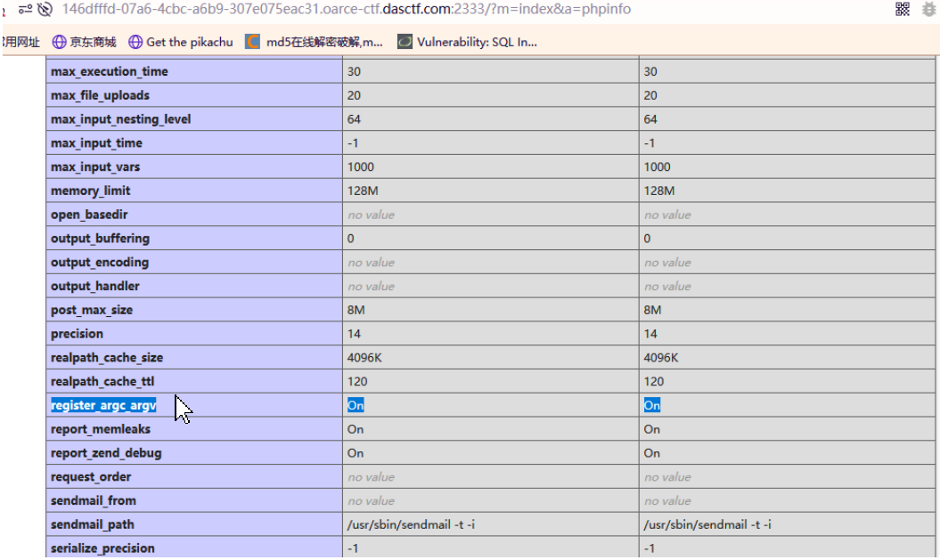Click the local value 64 for max_input_nesting_level

(354, 119)
